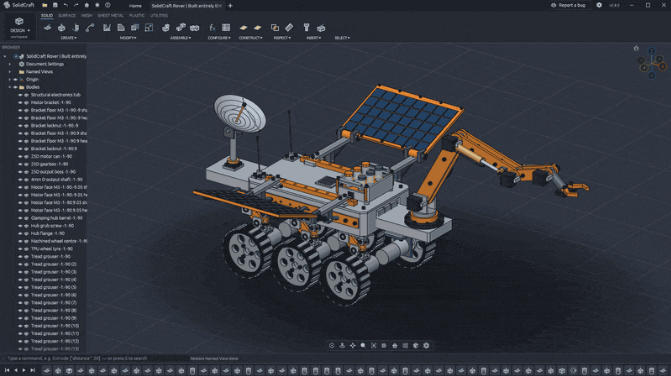The image size is (671, 376).
Task: Select the Revolve tool in Create group
Action: [76, 28]
